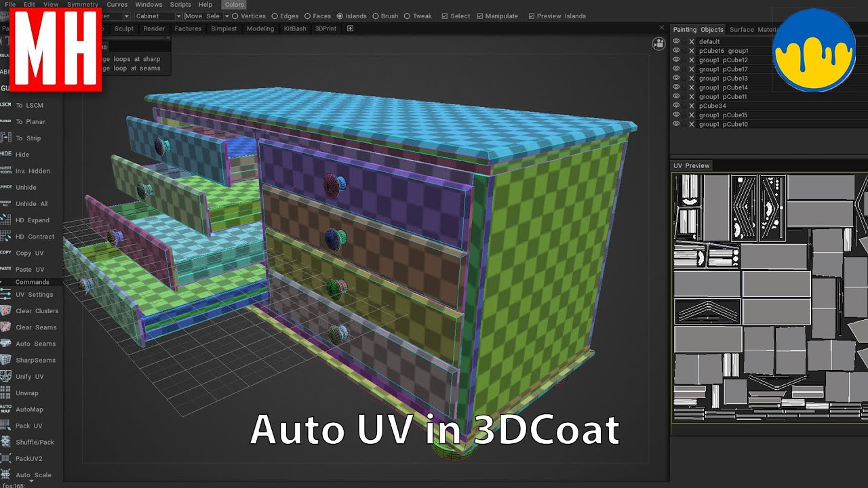Open the Help menu

pos(205,5)
